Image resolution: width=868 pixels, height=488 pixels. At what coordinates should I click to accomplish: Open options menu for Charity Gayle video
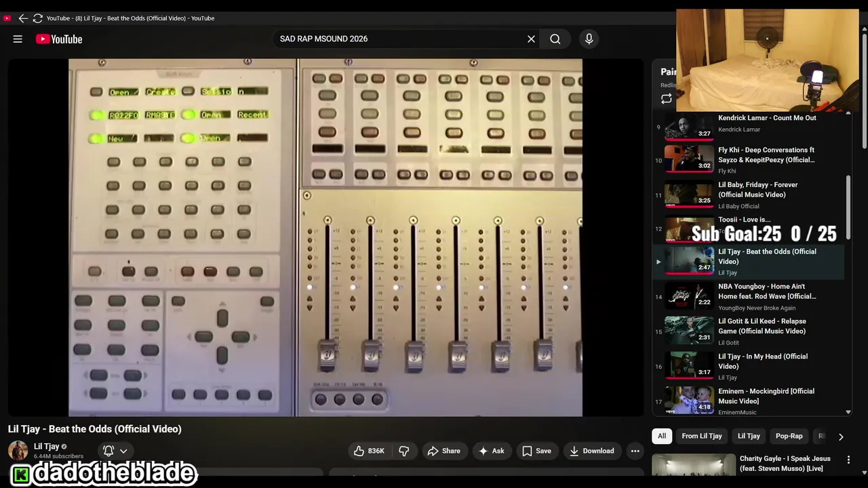click(848, 460)
